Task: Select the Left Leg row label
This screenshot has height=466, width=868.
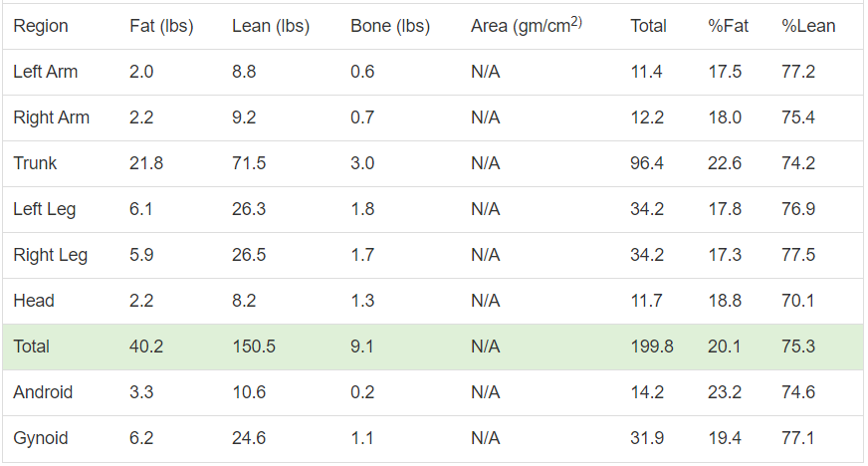Action: pos(44,209)
